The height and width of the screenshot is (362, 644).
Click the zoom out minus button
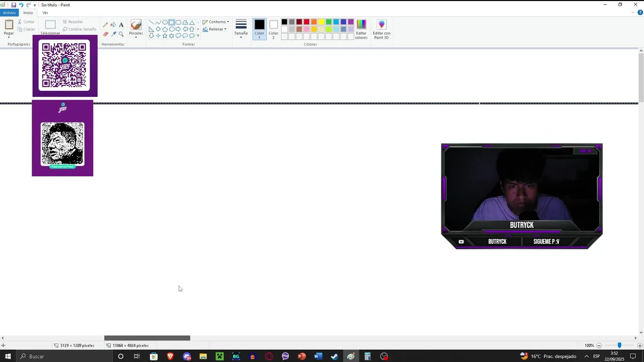click(x=599, y=345)
